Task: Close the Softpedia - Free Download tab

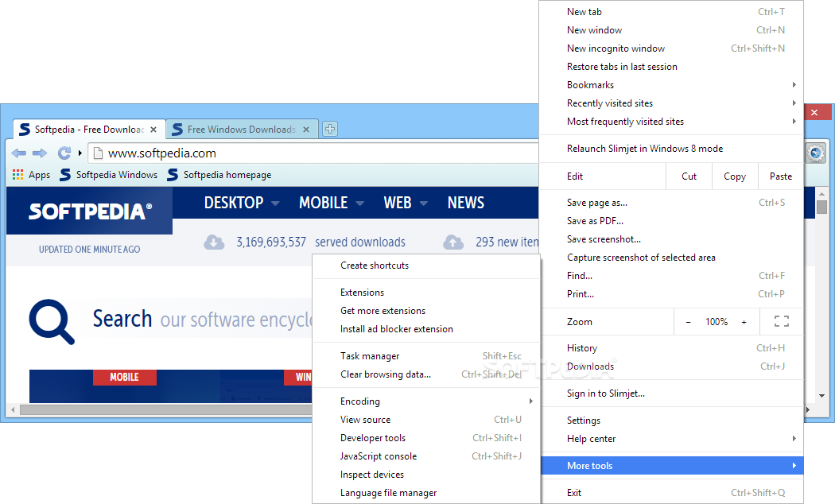Action: click(x=153, y=130)
